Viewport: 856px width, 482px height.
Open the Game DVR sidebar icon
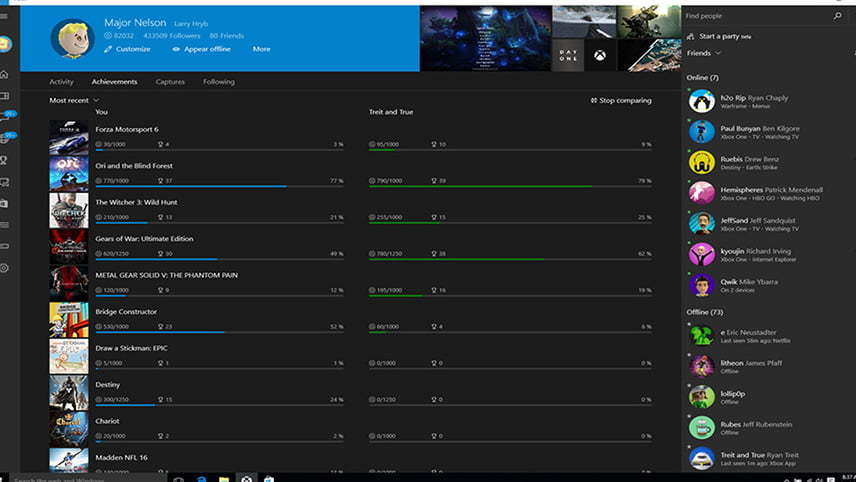click(4, 182)
